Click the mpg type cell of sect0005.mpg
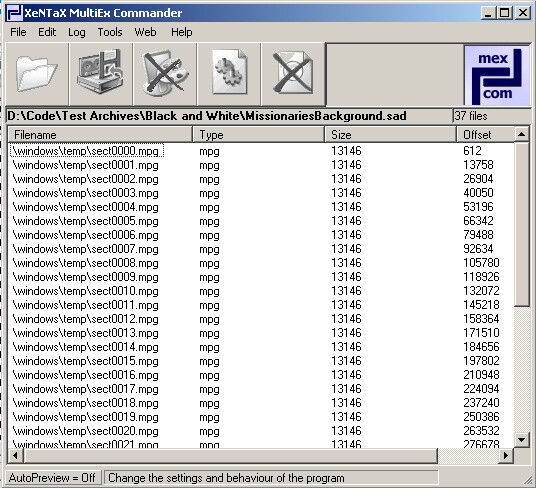Image resolution: width=536 pixels, height=488 pixels. click(x=209, y=222)
